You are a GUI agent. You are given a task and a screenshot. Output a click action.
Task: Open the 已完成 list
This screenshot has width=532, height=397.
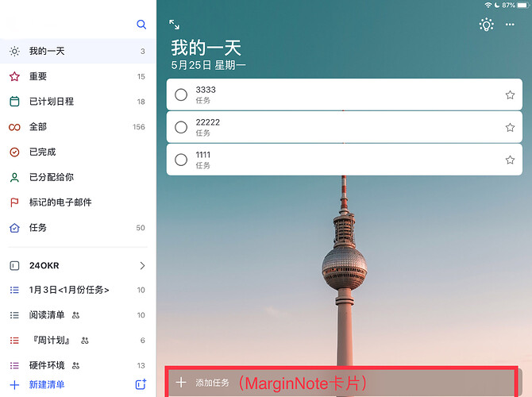tap(78, 152)
